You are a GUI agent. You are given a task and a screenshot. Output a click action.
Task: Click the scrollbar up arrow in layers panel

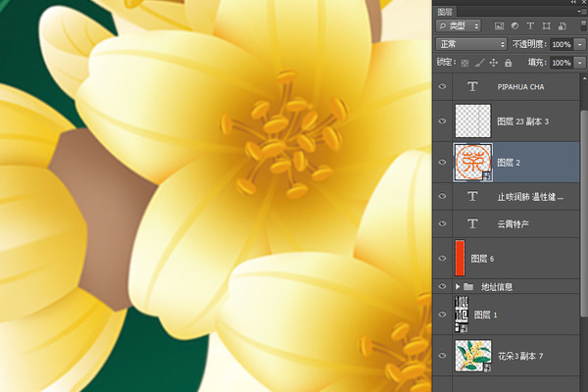(x=584, y=78)
